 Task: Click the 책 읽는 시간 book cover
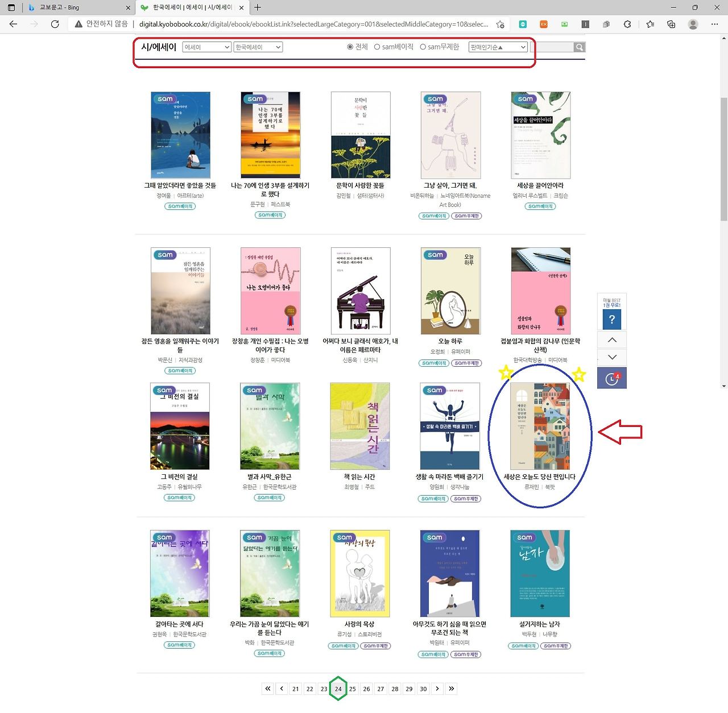pyautogui.click(x=360, y=426)
